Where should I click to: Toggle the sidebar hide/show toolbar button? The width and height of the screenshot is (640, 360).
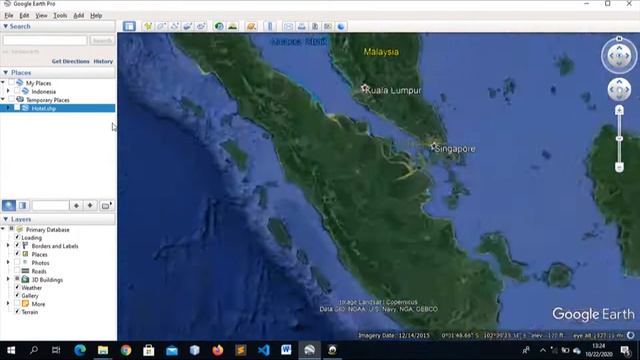coord(129,26)
